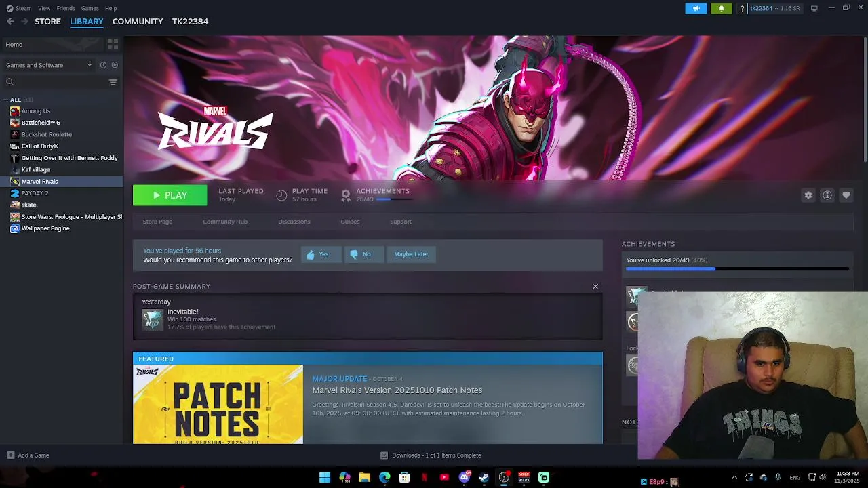Open the TK22384 profile tab
This screenshot has height=488, width=868.
click(190, 22)
